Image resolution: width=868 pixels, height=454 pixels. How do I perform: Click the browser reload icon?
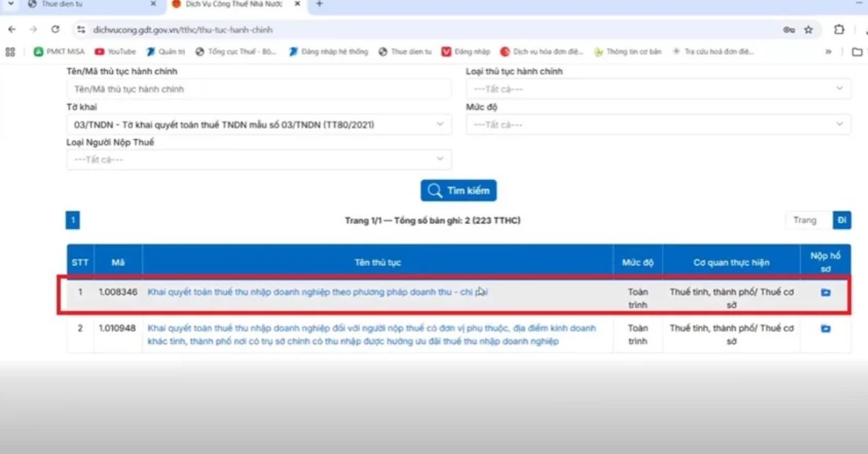(55, 30)
